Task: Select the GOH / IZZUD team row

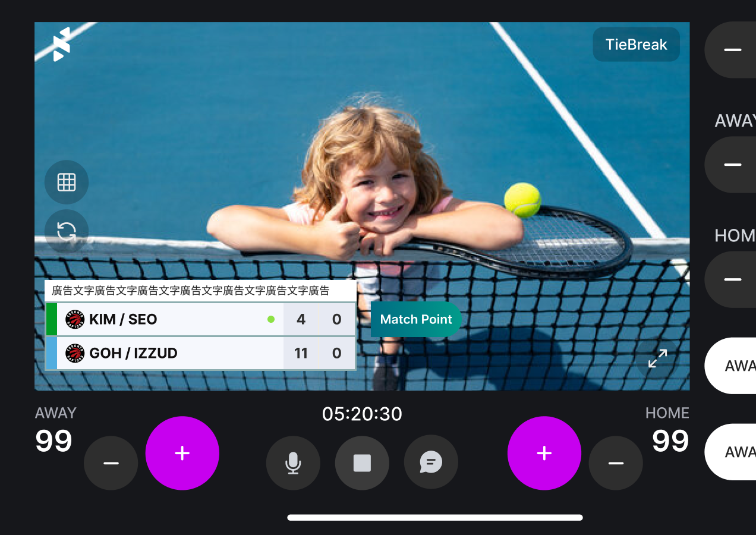Action: [x=201, y=353]
